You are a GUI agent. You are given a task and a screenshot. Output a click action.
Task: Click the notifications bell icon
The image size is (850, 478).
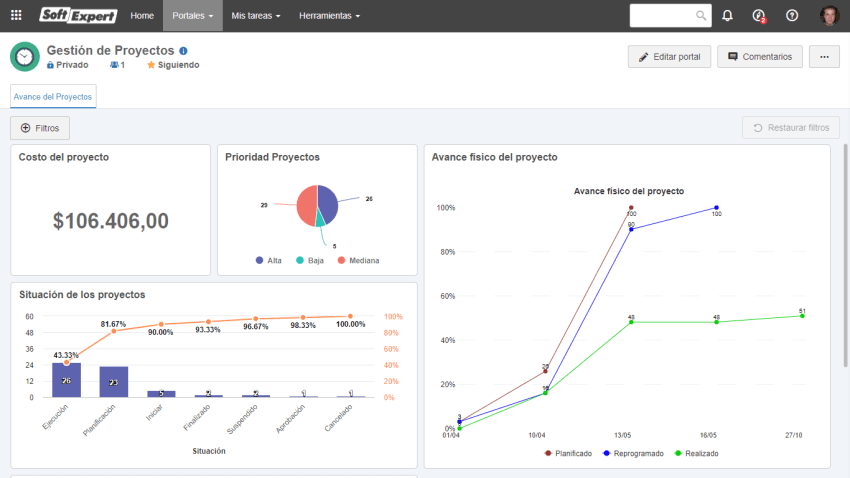727,16
